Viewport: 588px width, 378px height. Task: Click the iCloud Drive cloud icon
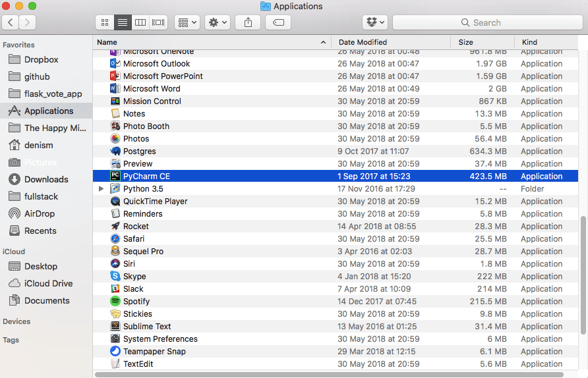click(15, 283)
